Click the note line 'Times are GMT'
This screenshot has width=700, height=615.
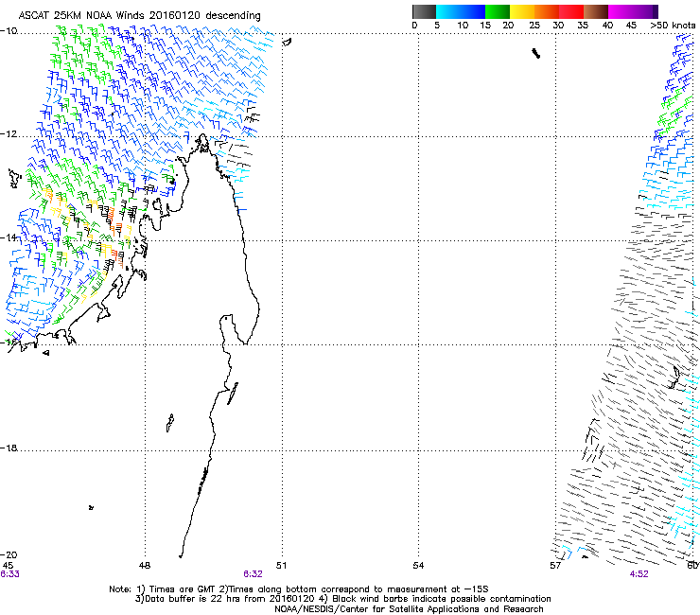[182, 589]
